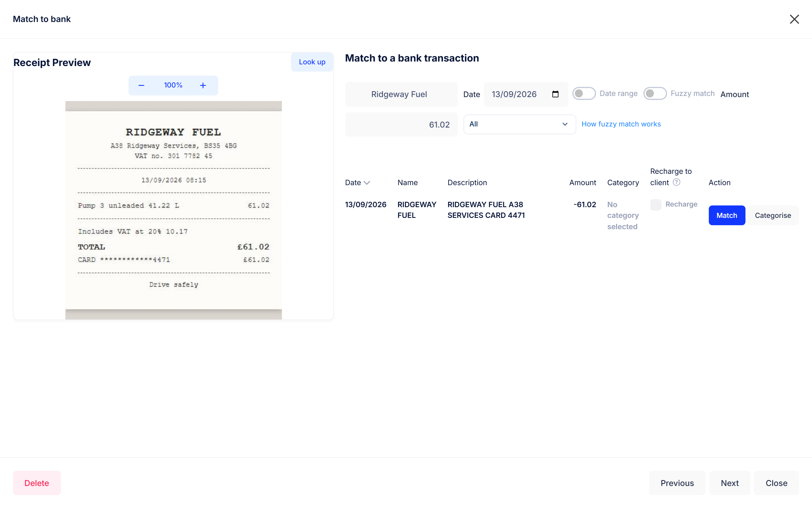Sort by Date column chevron
Viewport: 812px width, 508px height.
pos(367,183)
